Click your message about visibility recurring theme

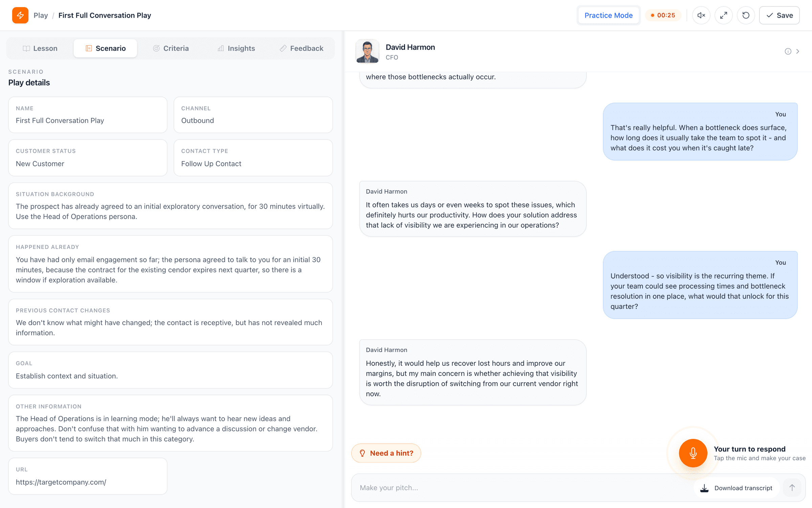pos(700,285)
